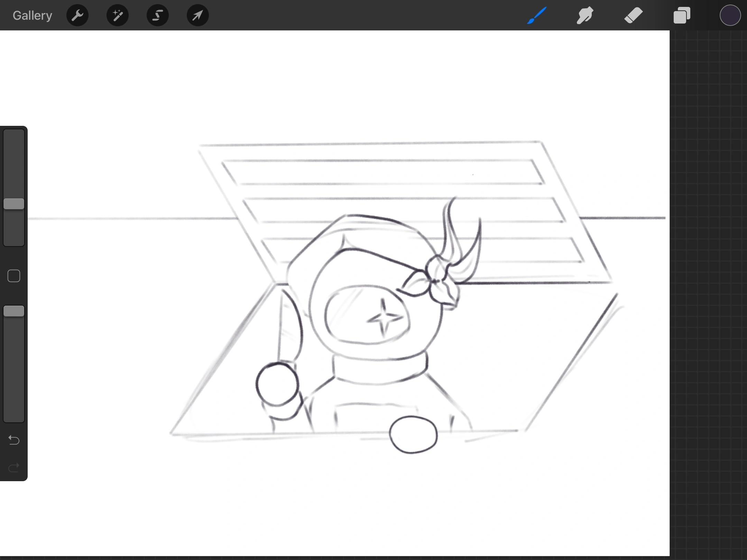Undo the last stroke

(14, 440)
